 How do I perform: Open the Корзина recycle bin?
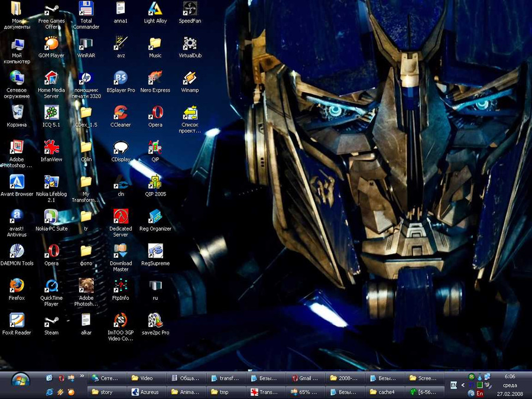[17, 116]
